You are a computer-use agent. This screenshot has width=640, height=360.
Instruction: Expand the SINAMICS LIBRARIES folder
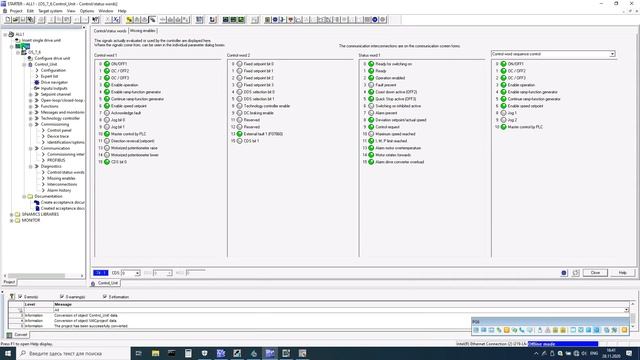[11, 214]
